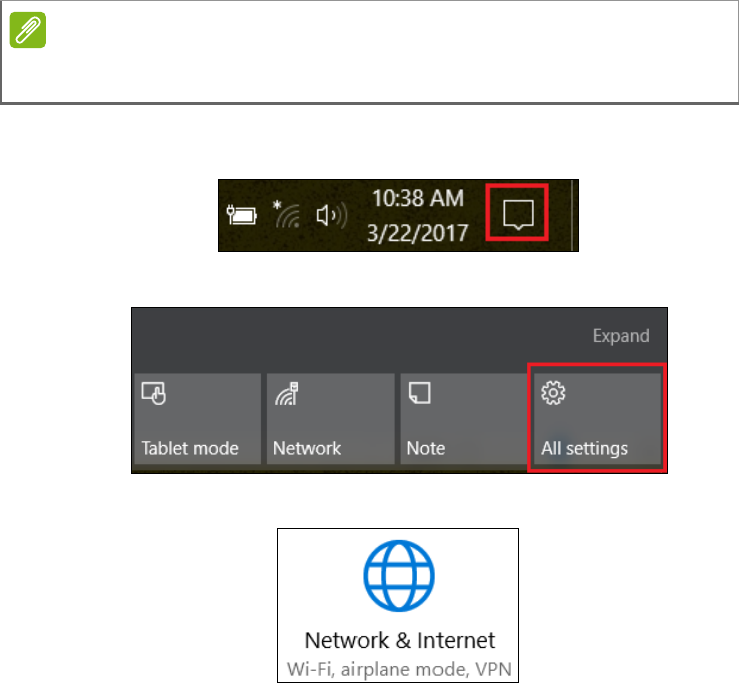Open the Network quick action tile
739x683 pixels.
(x=330, y=419)
